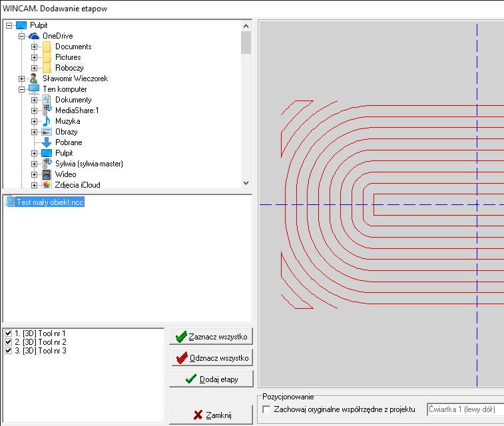Click the Sylwia media server icon
The image size is (504, 426).
(x=47, y=164)
